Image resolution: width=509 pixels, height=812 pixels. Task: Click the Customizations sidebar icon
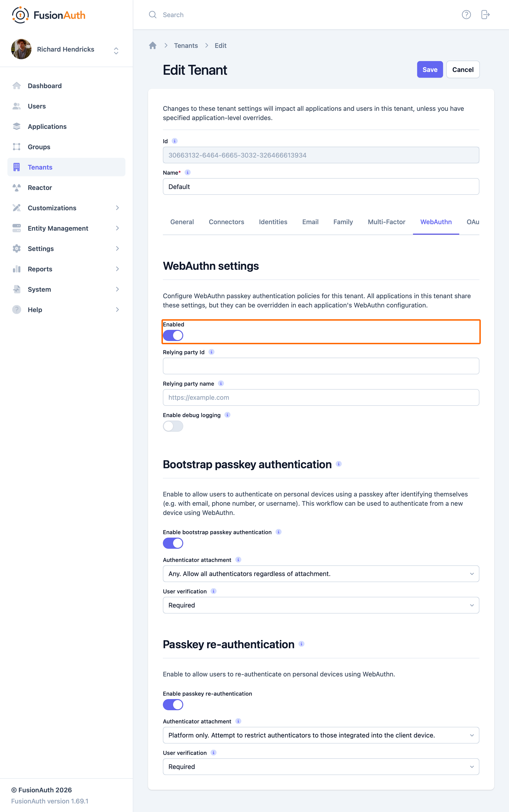[x=16, y=208]
